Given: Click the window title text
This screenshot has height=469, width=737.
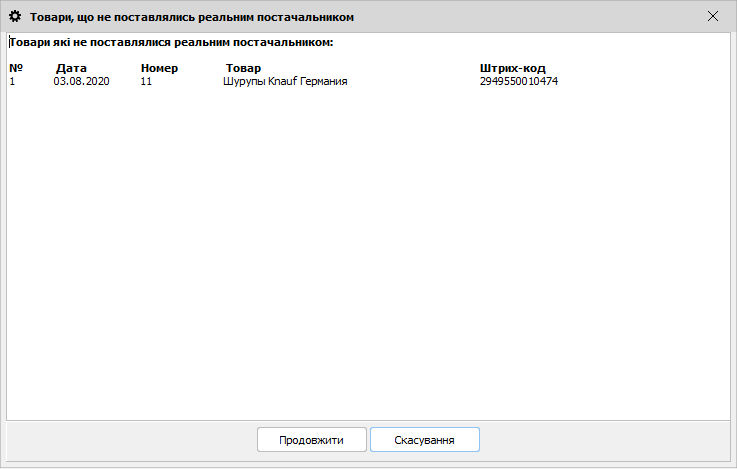Looking at the screenshot, I should click(190, 17).
